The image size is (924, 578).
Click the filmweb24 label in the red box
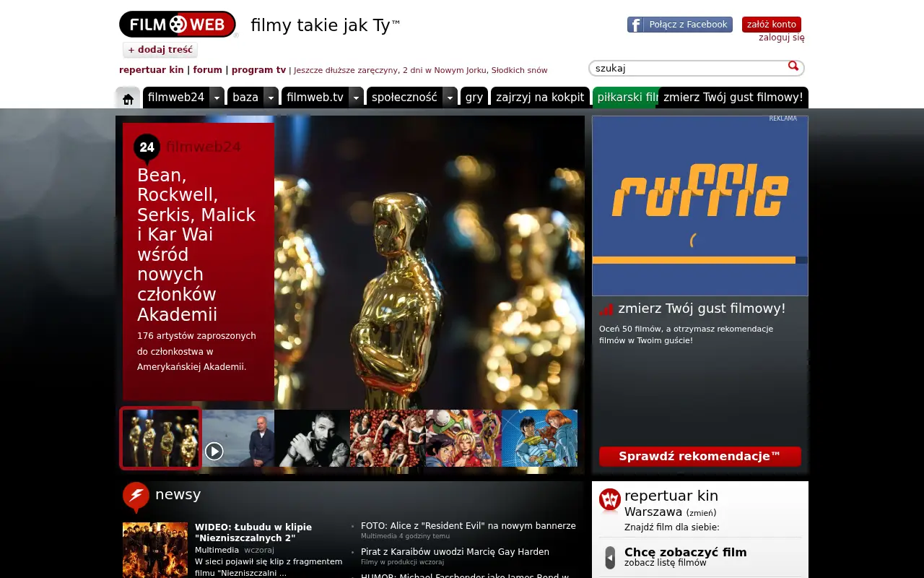[x=204, y=147]
